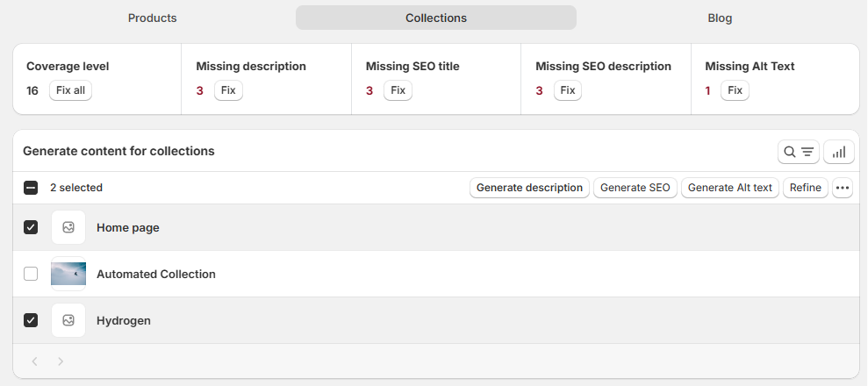
Task: Click the 'Generate content for collections' heading
Action: click(118, 151)
